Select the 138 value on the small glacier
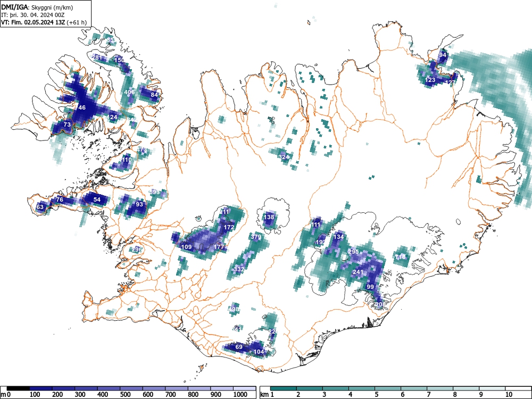Image resolution: width=532 pixels, height=399 pixels. [269, 217]
